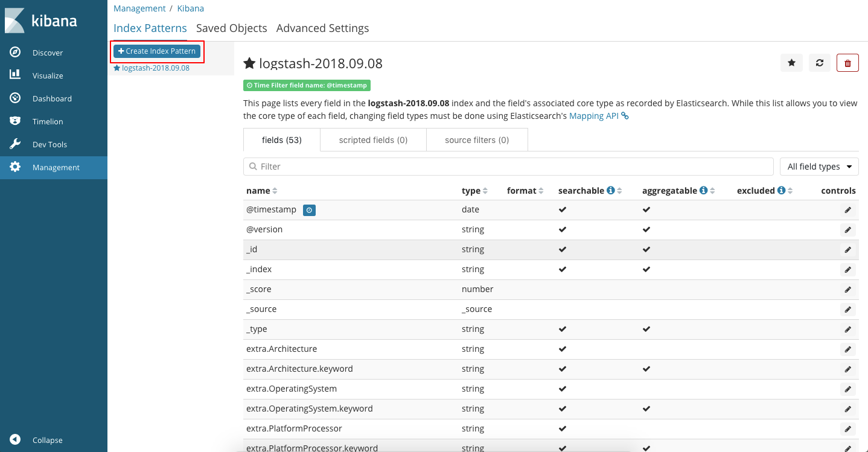Screen dimensions: 868x452
Task: Open Discover from the sidebar
Action: tap(47, 53)
